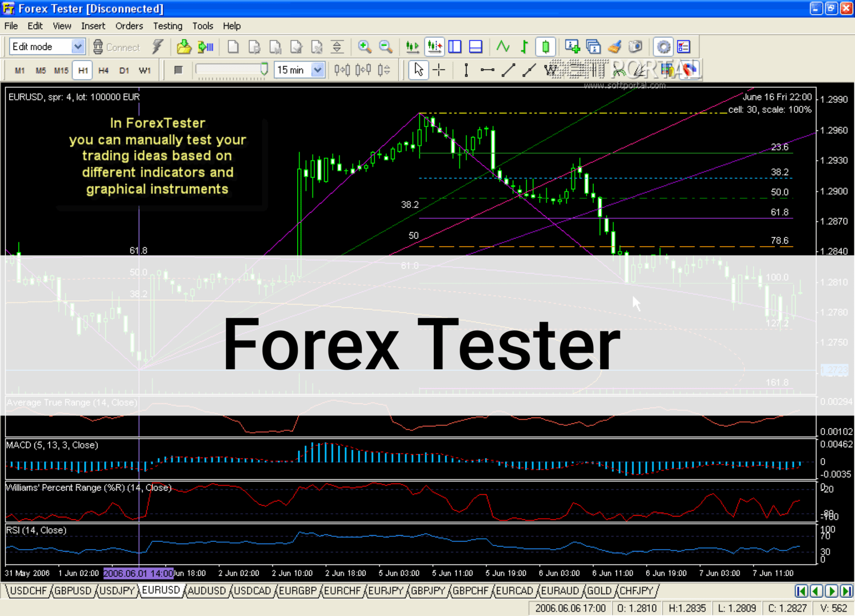Select the vertical line tool

coord(466,70)
